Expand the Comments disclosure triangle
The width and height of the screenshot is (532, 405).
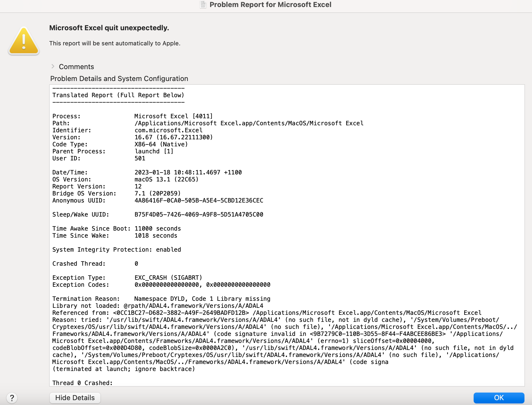(53, 66)
